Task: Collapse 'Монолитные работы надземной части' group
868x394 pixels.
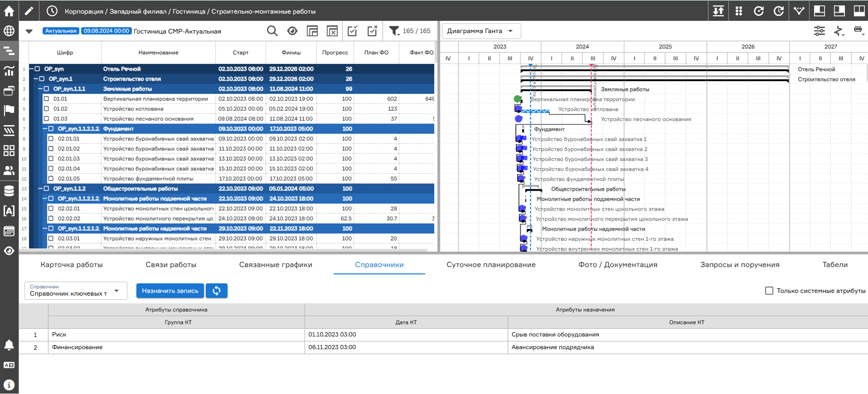Action: point(45,228)
